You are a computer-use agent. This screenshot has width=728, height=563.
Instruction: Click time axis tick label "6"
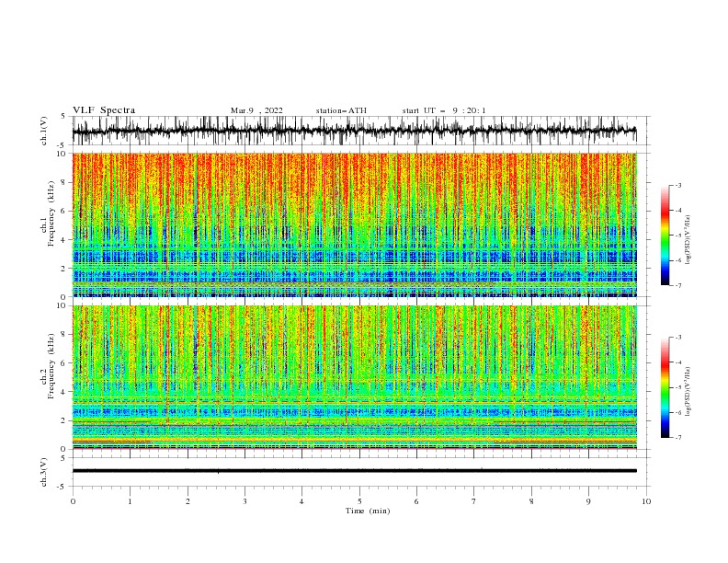(x=416, y=501)
